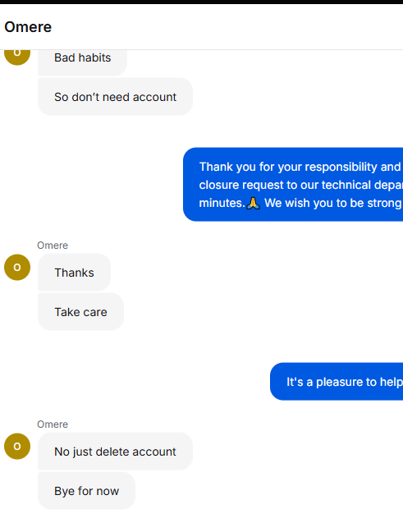Open Omere's avatar next to 'No just delete account'

pos(17,446)
